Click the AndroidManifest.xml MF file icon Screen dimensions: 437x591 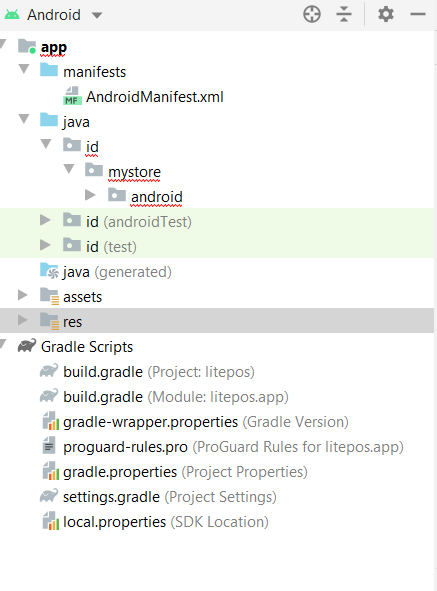pyautogui.click(x=72, y=96)
